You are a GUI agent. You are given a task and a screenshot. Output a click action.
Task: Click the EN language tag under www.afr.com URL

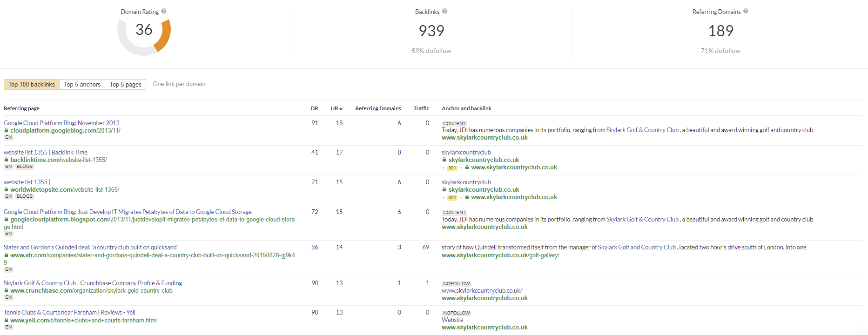pyautogui.click(x=8, y=269)
